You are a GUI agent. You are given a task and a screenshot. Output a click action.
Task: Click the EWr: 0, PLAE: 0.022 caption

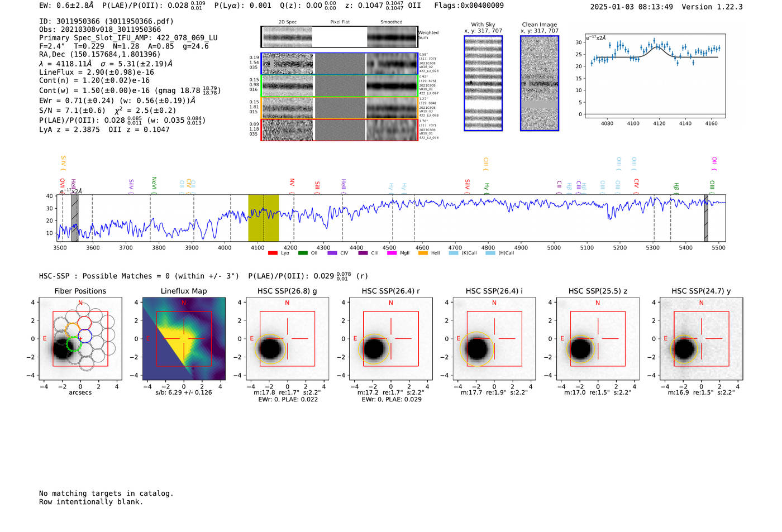(288, 400)
